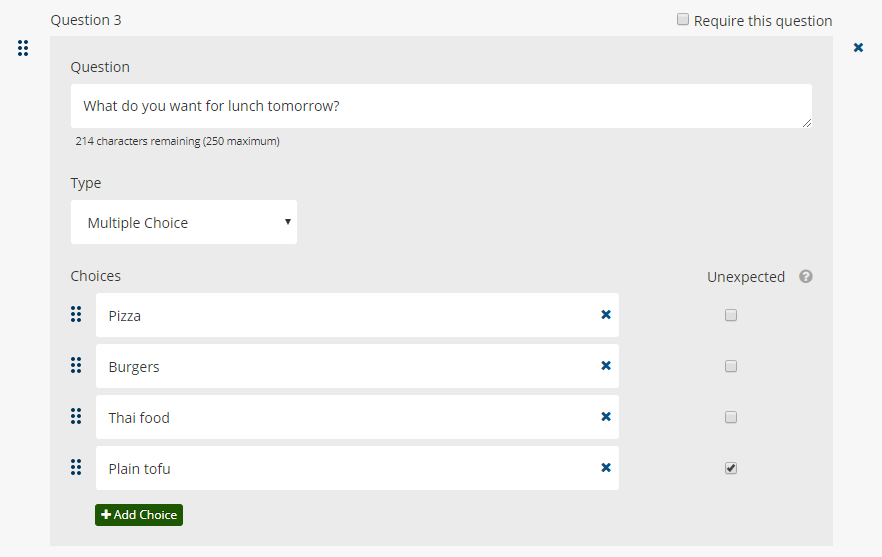Image resolution: width=882 pixels, height=557 pixels.
Task: Remove the Thai food choice
Action: pyautogui.click(x=606, y=416)
